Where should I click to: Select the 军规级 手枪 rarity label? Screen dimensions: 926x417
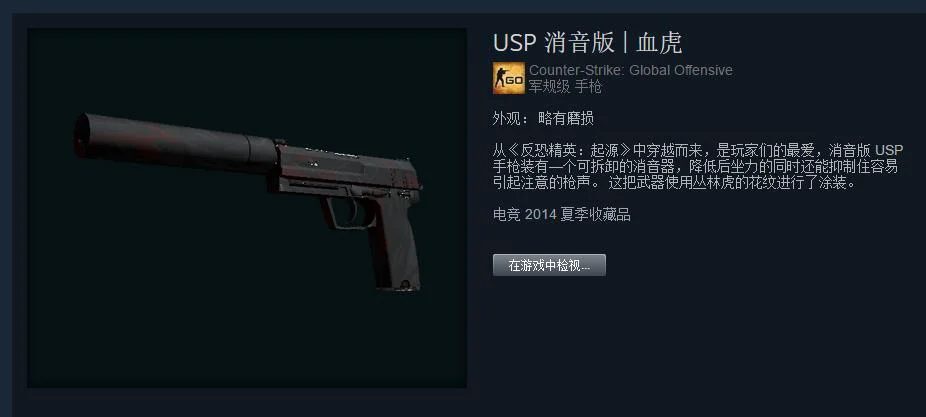pos(565,87)
